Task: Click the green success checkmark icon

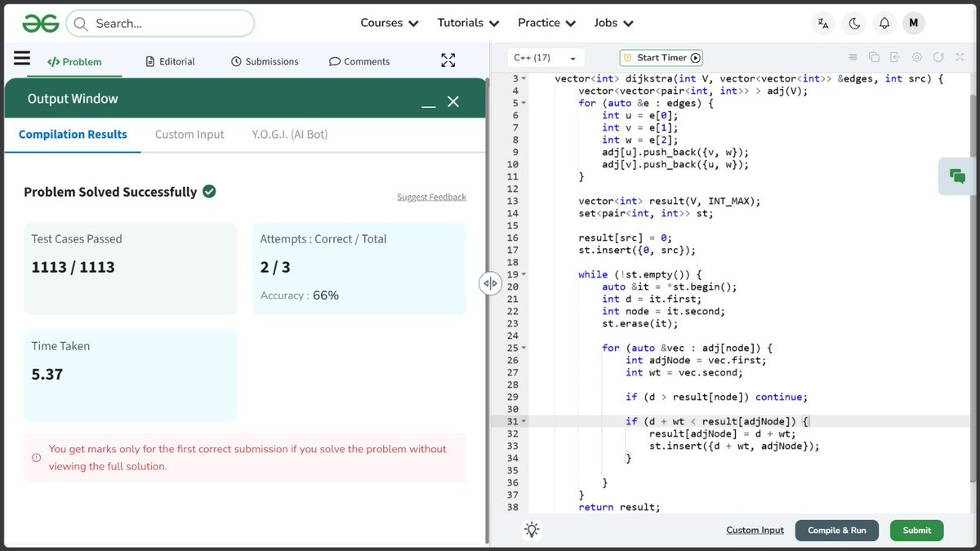Action: pos(209,191)
